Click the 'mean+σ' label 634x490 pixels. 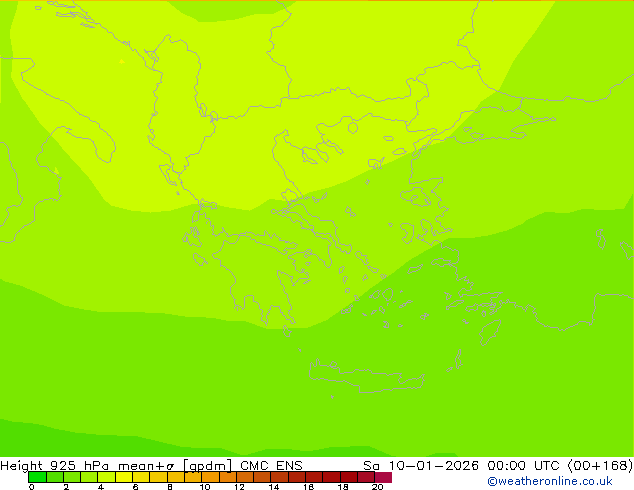coord(146,466)
